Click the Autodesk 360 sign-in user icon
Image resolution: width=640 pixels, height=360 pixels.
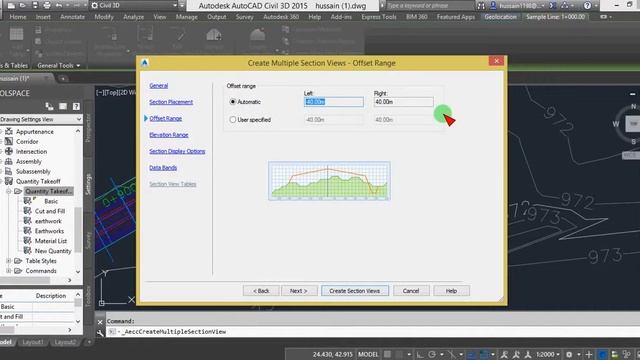[493, 5]
